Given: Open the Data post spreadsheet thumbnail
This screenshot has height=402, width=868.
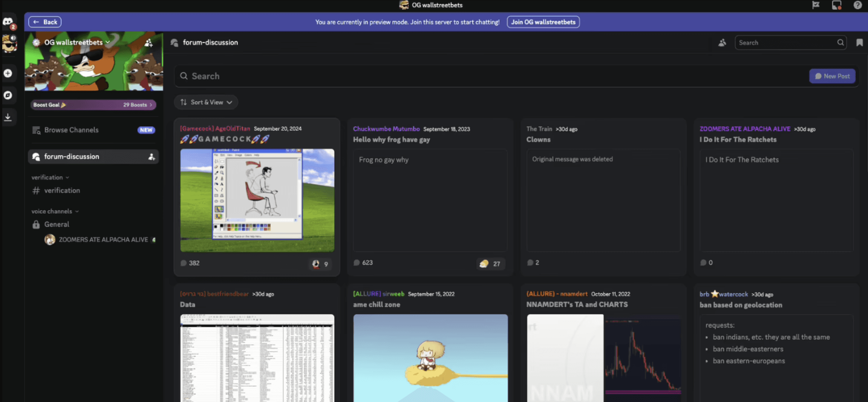Looking at the screenshot, I should tap(257, 358).
